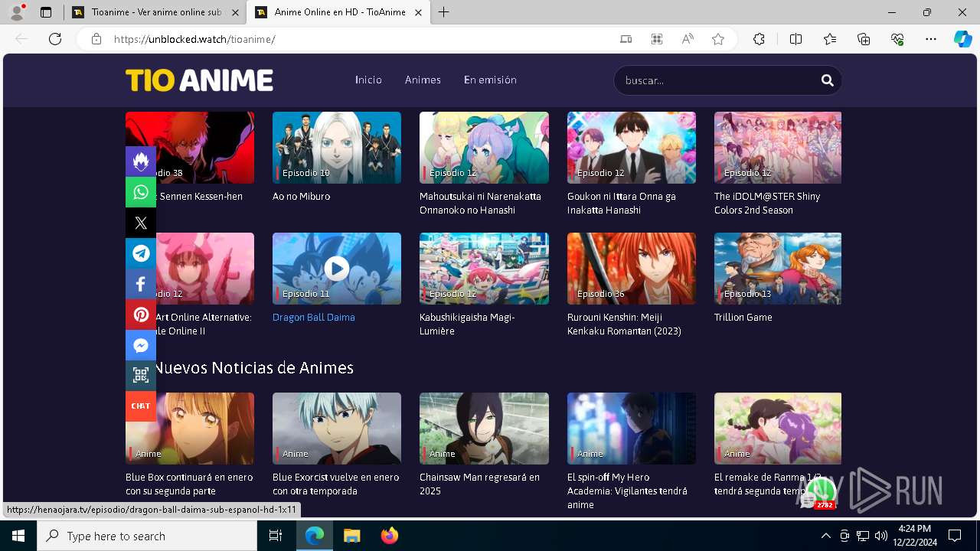Screen dimensions: 980x551
Task: Toggle split screen view
Action: click(x=795, y=39)
